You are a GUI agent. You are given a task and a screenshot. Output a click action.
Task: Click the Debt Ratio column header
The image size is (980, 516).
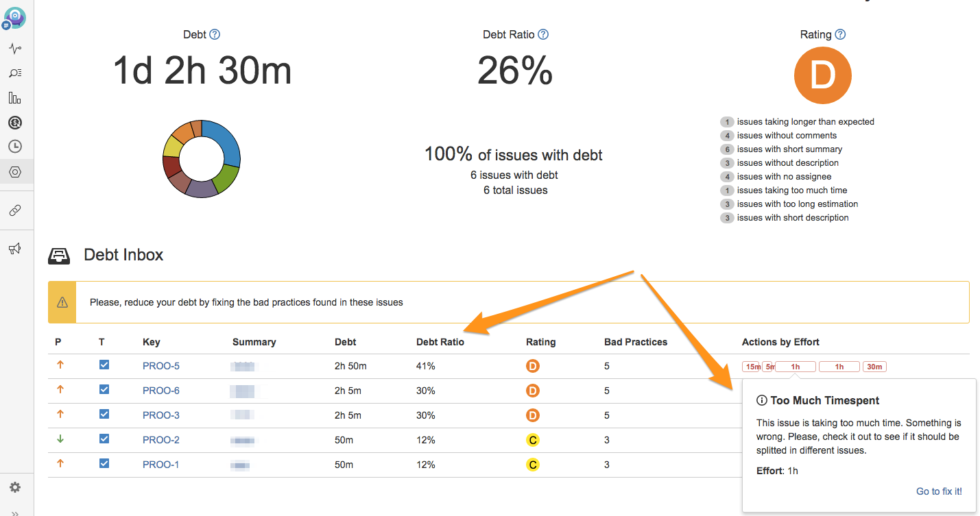pos(440,342)
